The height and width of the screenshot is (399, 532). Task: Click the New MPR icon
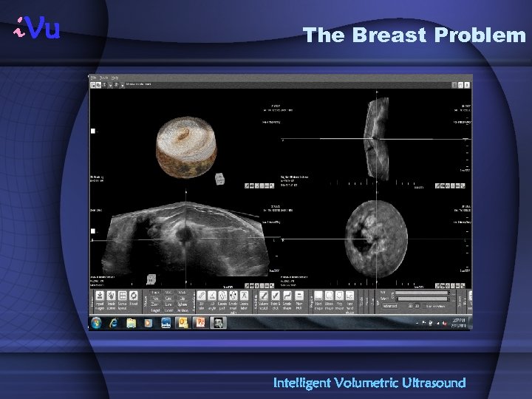(299, 296)
